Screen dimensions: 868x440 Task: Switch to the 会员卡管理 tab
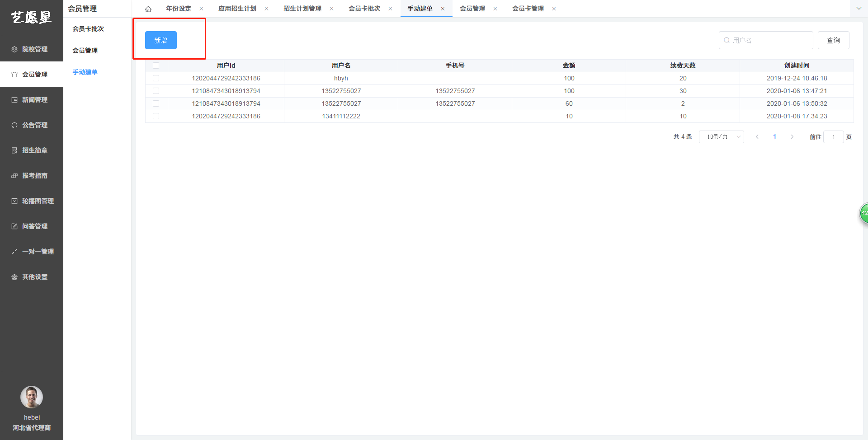[x=528, y=9]
